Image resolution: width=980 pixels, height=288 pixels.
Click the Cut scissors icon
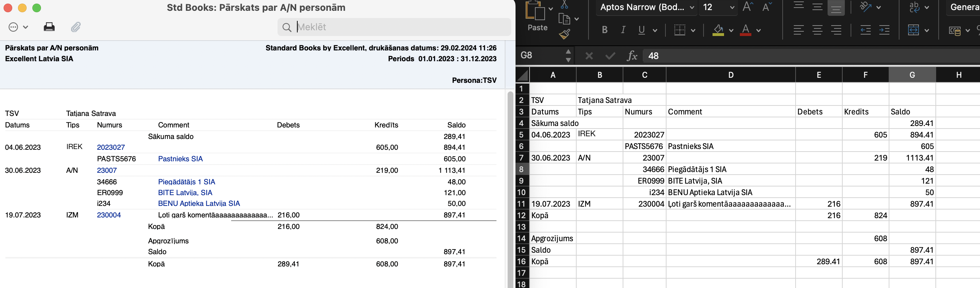pyautogui.click(x=564, y=5)
